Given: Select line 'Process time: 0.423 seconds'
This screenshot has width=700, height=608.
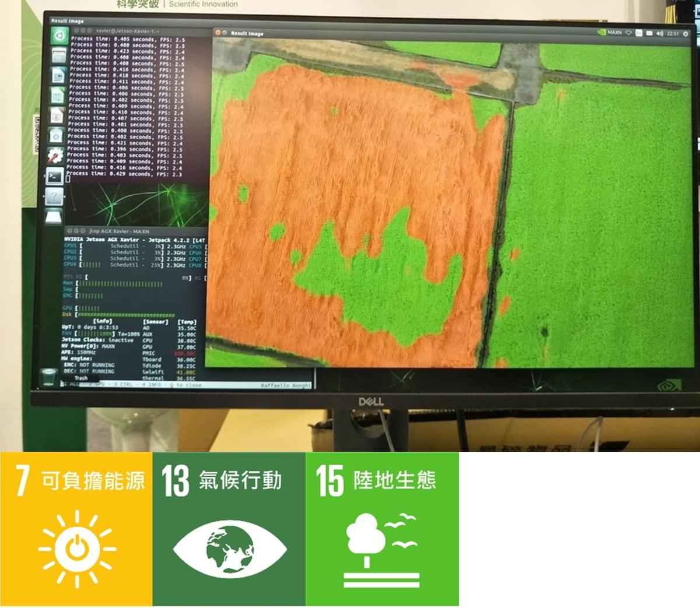Looking at the screenshot, I should coord(126,51).
